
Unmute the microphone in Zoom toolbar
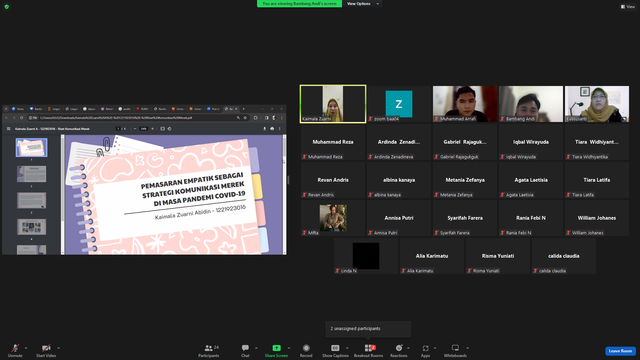15,350
